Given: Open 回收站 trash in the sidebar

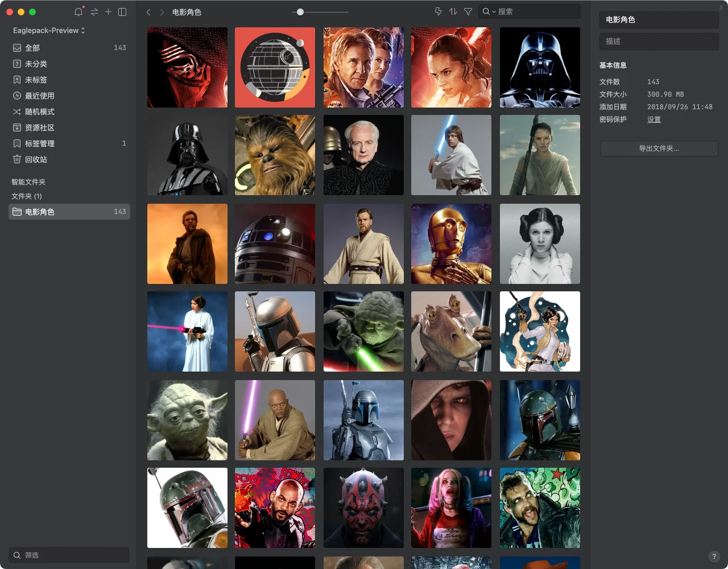Looking at the screenshot, I should 69,159.
